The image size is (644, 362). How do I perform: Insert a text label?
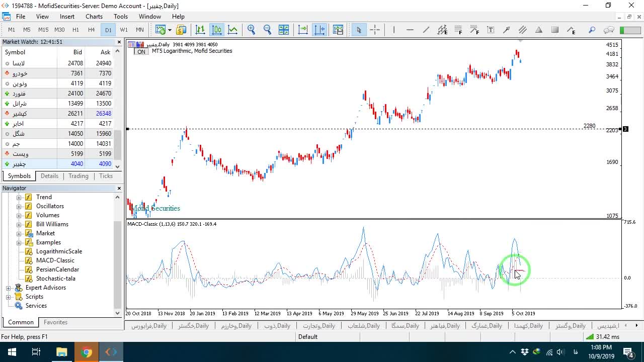(491, 30)
